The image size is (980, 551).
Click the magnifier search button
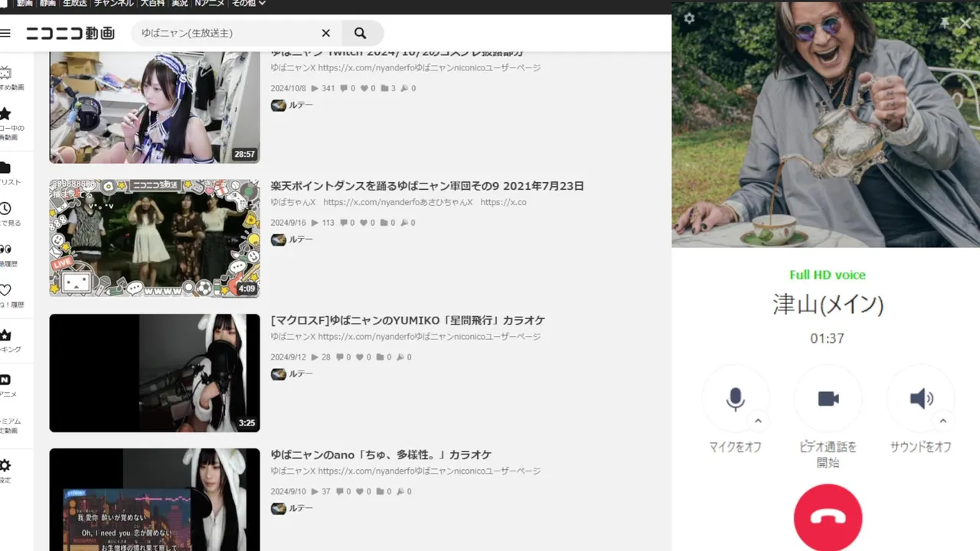point(361,34)
